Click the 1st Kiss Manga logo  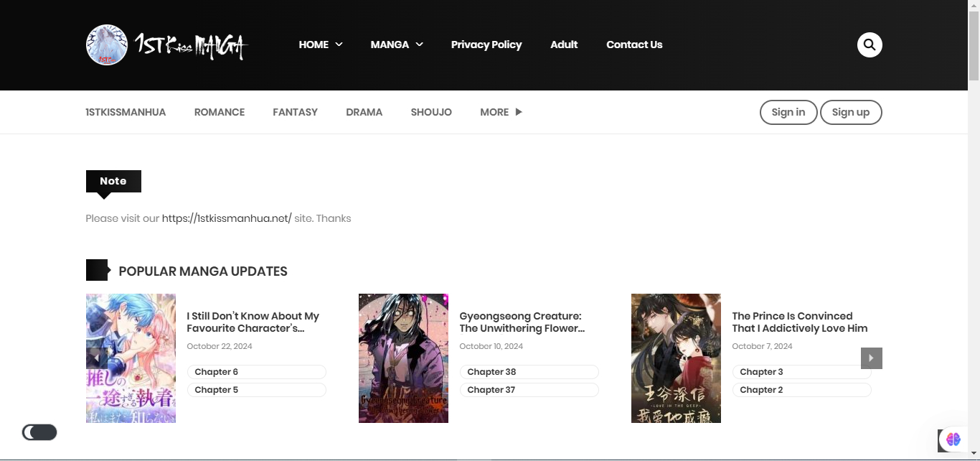pyautogui.click(x=166, y=45)
